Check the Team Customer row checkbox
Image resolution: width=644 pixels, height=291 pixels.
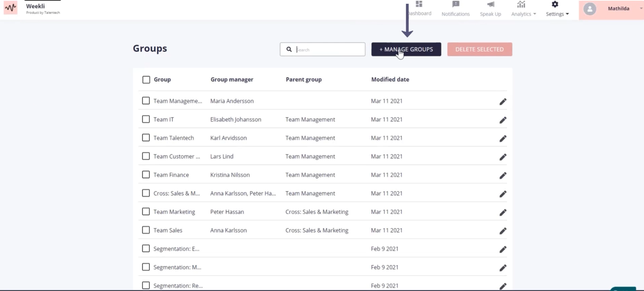[146, 156]
